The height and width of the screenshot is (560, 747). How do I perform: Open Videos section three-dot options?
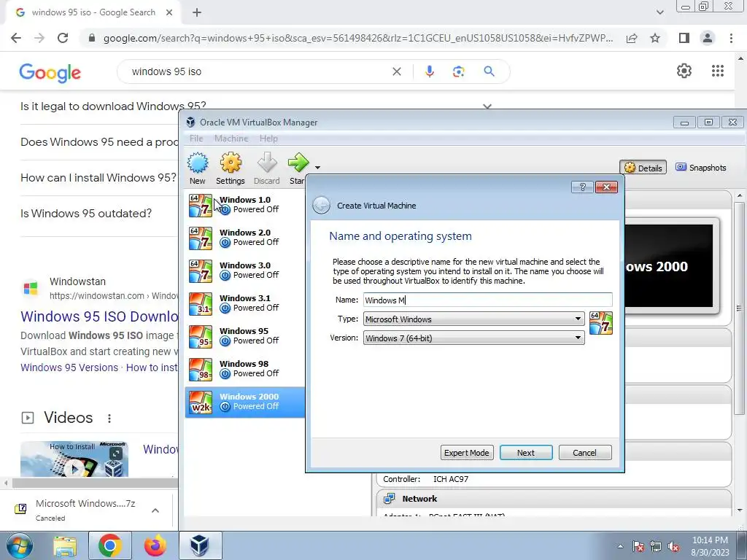[109, 418]
